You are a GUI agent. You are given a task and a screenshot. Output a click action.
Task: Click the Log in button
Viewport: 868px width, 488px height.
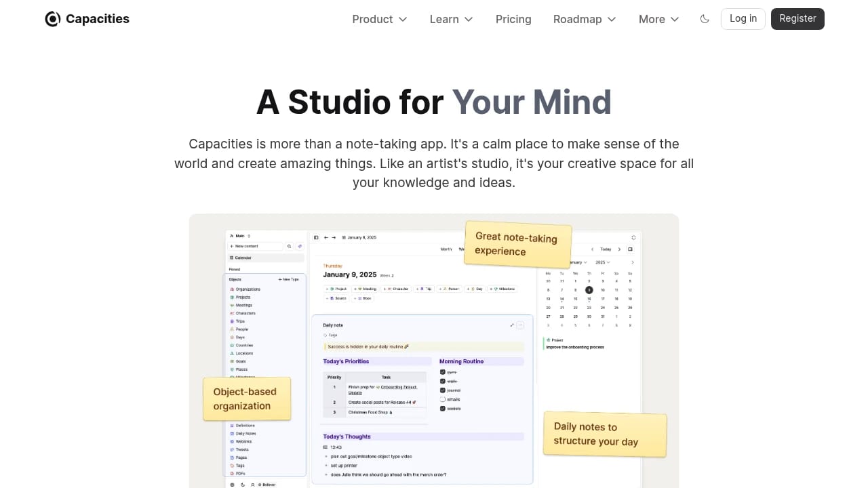pos(743,19)
